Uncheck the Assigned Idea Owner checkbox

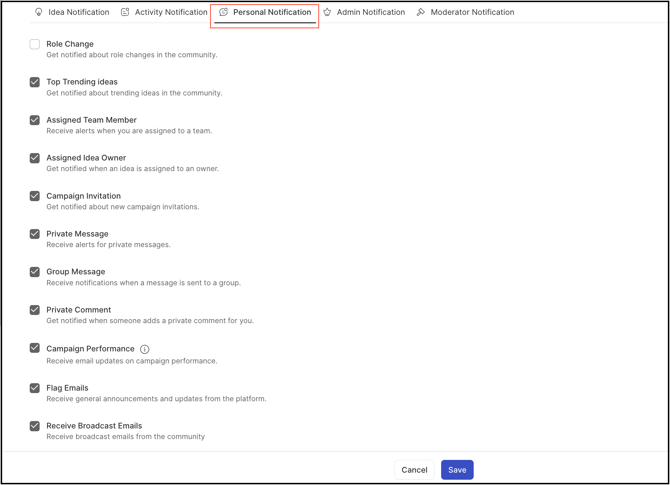35,158
